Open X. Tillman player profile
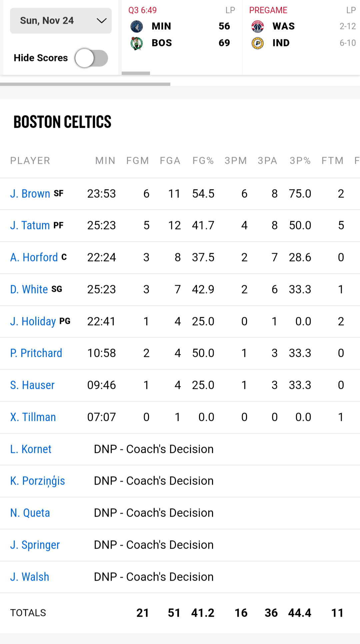 [33, 417]
